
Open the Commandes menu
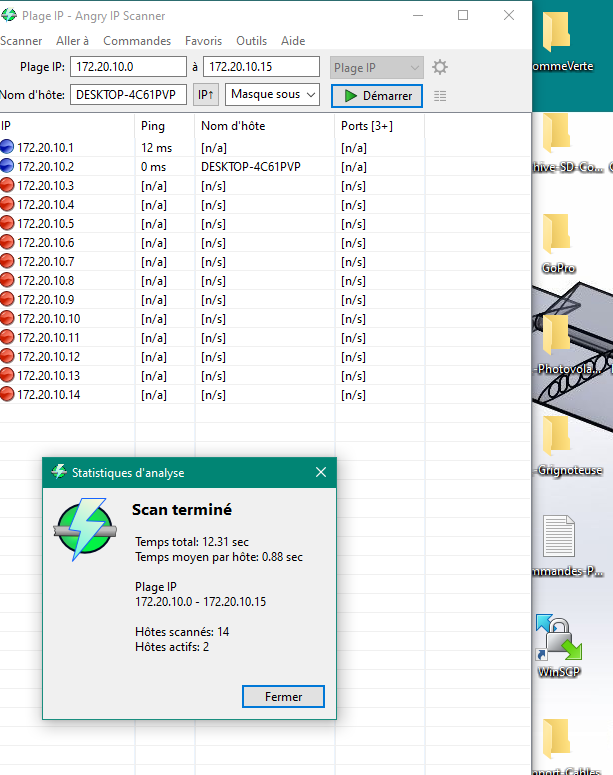pos(137,41)
